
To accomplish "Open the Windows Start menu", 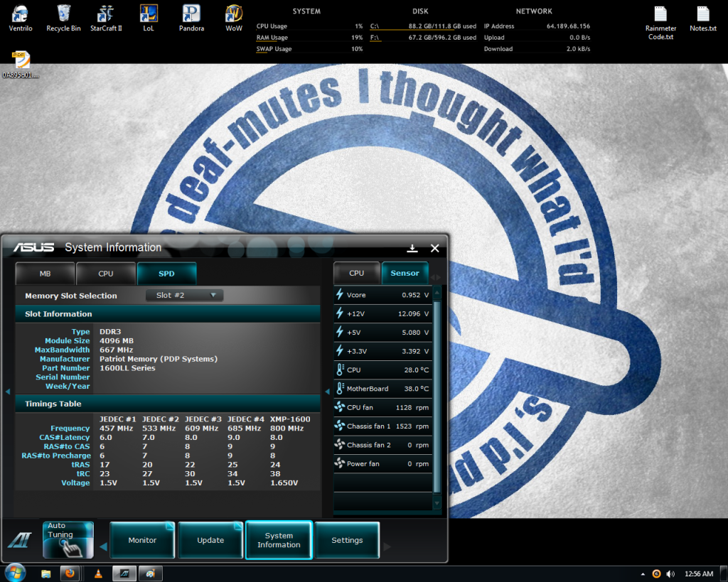I will tap(15, 573).
